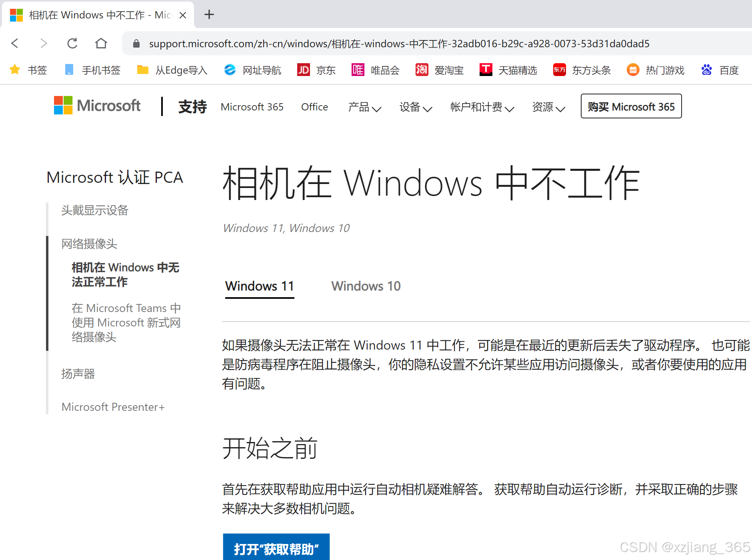The width and height of the screenshot is (752, 560).
Task: Expand the 帐户和计费 dropdown menu
Action: 482,107
